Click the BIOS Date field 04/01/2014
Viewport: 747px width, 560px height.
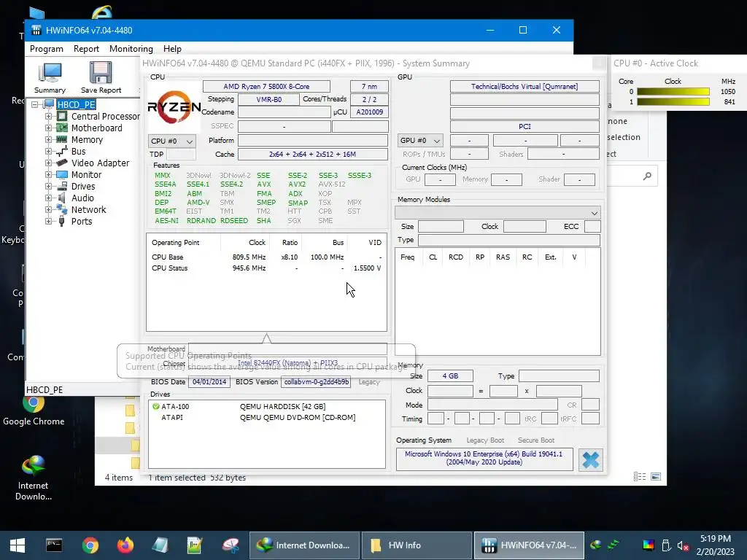tap(209, 382)
